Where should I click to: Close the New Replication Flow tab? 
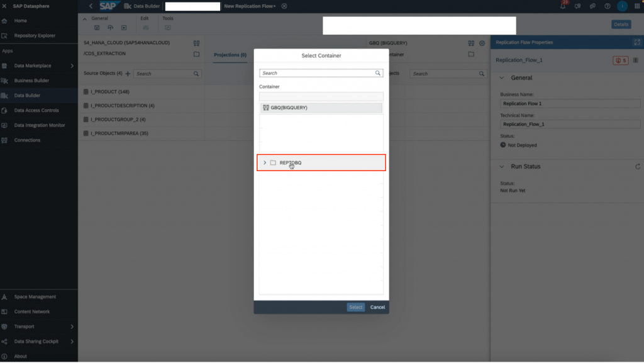coord(284,6)
